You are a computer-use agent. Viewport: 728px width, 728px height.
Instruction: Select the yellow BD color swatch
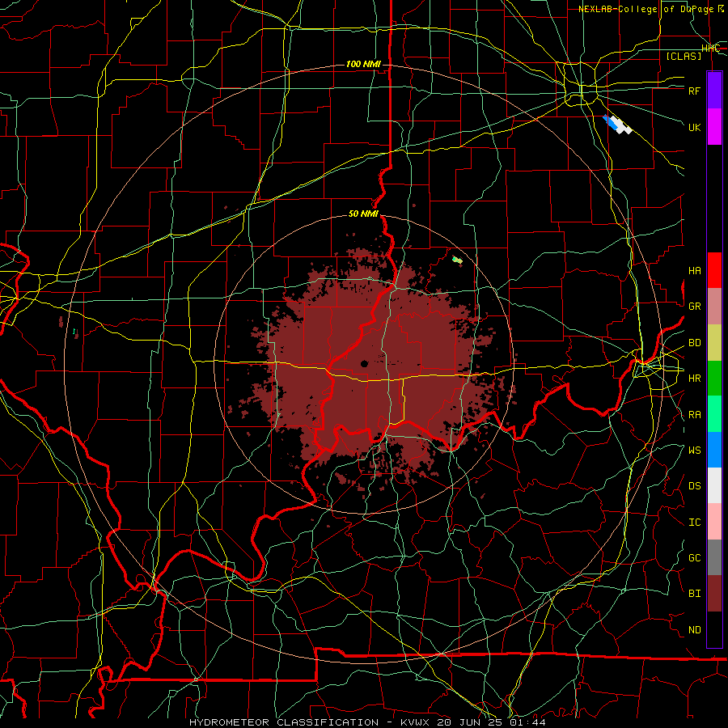pyautogui.click(x=714, y=343)
